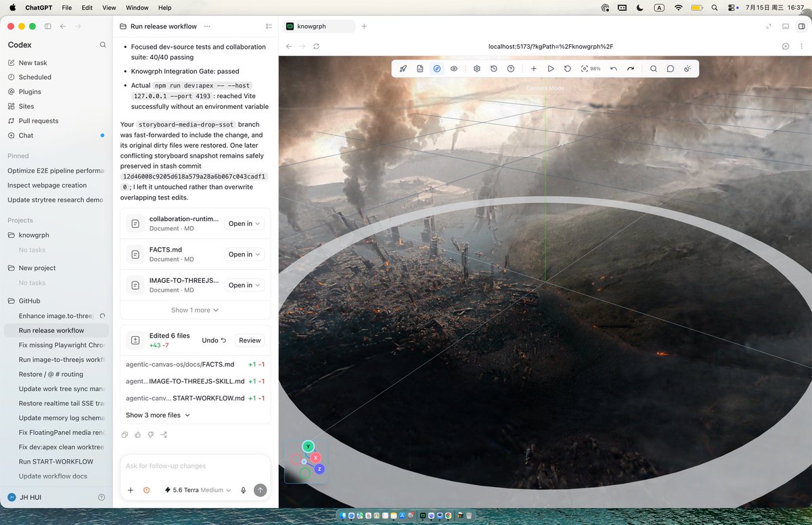Viewport: 812px width, 525px height.
Task: Click the share arrow icon under the response
Action: coord(164,434)
